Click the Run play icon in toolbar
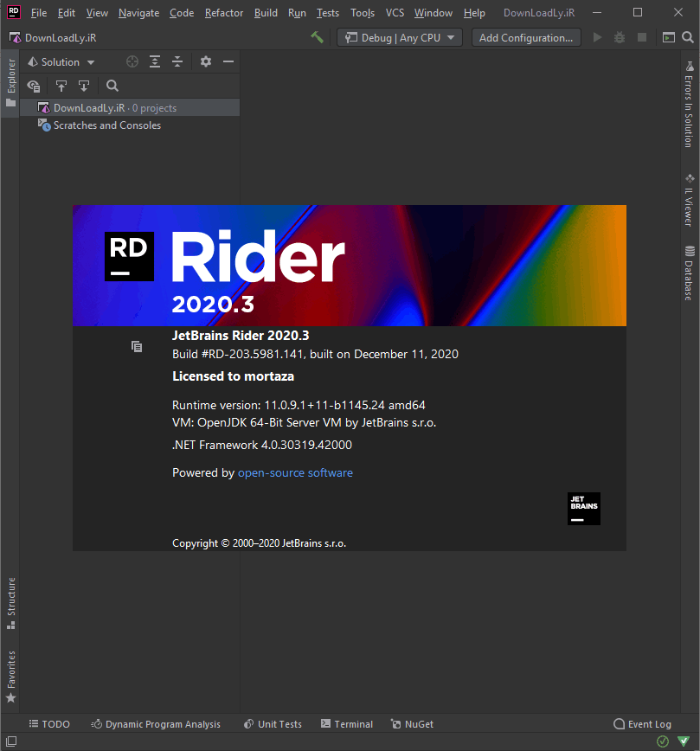This screenshot has height=751, width=700. 597,37
